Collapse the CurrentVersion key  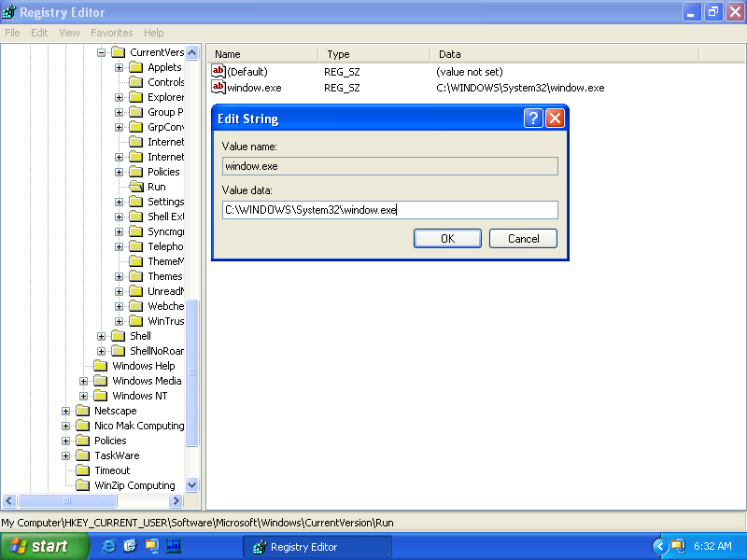101,52
